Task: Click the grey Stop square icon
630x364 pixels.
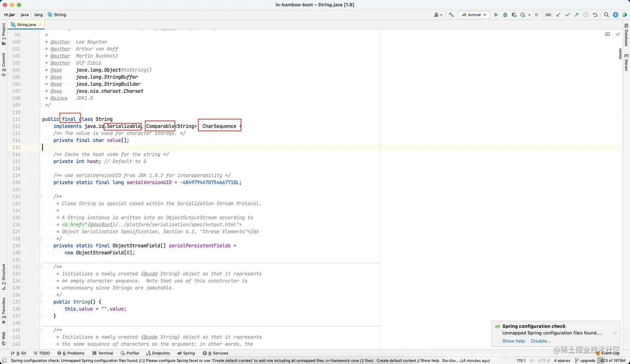Action: pos(537,15)
